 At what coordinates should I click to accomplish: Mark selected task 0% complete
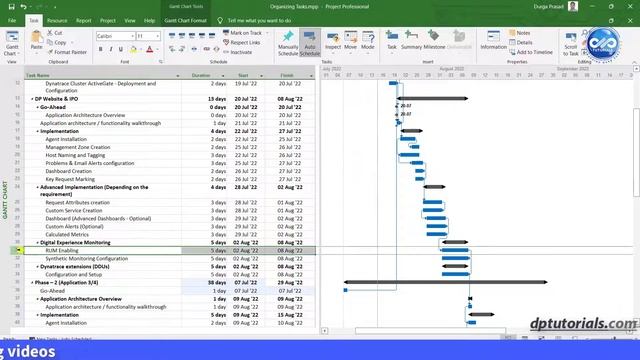[172, 36]
